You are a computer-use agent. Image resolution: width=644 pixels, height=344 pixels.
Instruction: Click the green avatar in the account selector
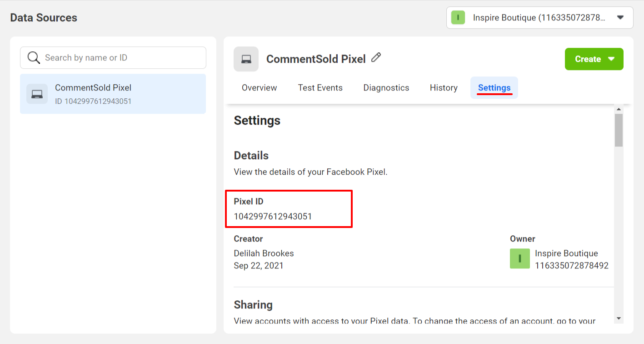click(458, 18)
